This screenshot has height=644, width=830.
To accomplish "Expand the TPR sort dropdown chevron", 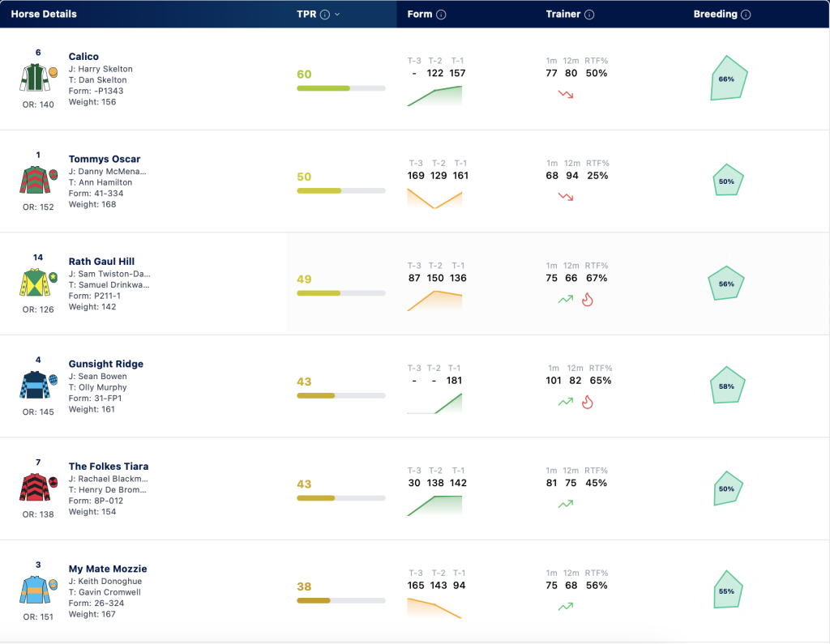I will [x=337, y=15].
